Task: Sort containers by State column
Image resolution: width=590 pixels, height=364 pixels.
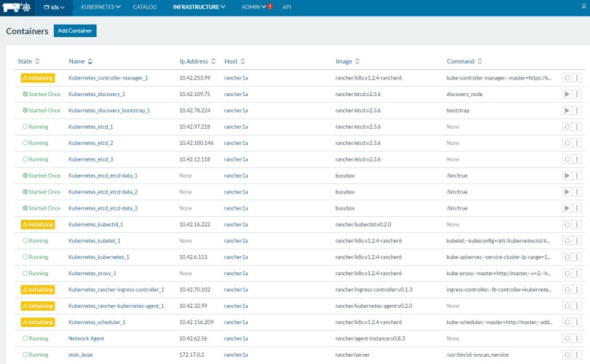Action: click(x=29, y=61)
